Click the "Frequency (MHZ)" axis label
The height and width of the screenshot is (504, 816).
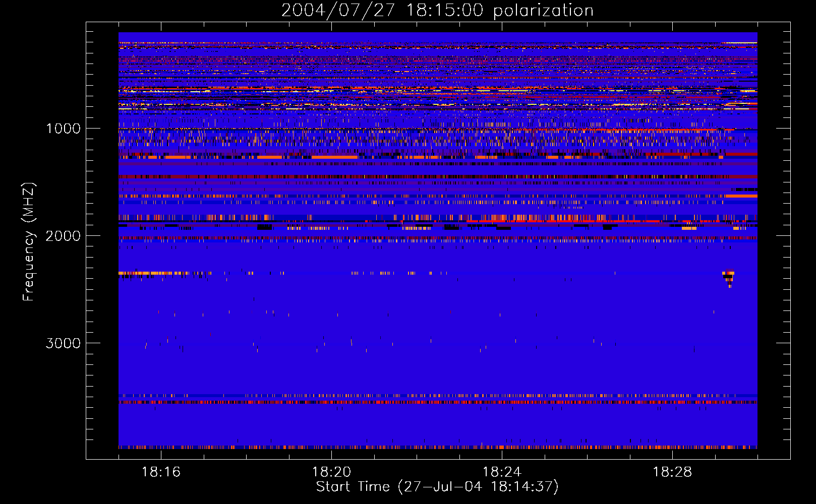pyautogui.click(x=29, y=242)
